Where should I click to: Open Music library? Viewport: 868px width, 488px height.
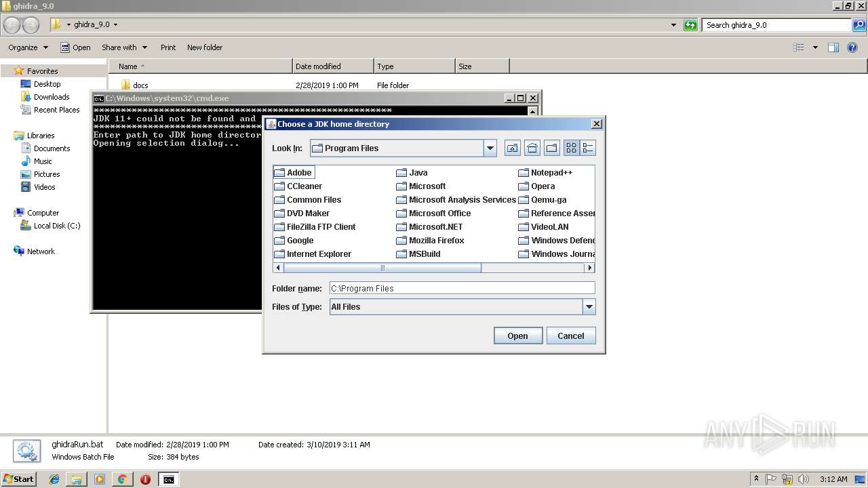point(37,161)
